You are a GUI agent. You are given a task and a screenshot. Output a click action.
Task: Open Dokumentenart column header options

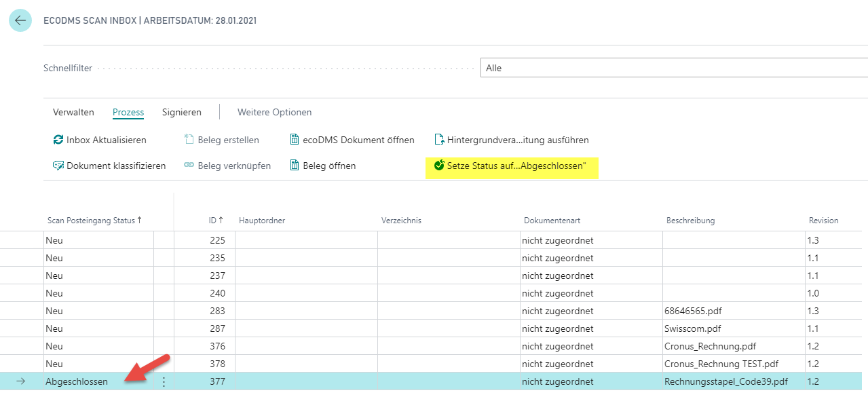(552, 221)
